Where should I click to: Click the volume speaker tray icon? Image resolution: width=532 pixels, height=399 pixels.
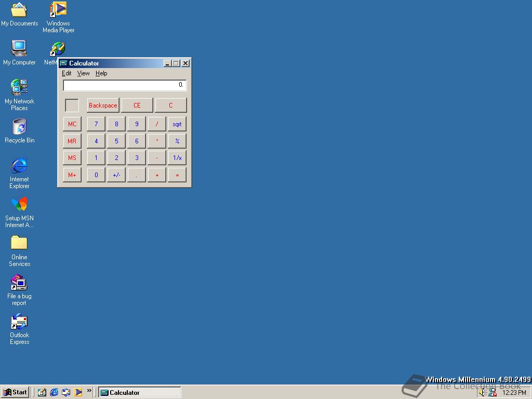tap(483, 393)
